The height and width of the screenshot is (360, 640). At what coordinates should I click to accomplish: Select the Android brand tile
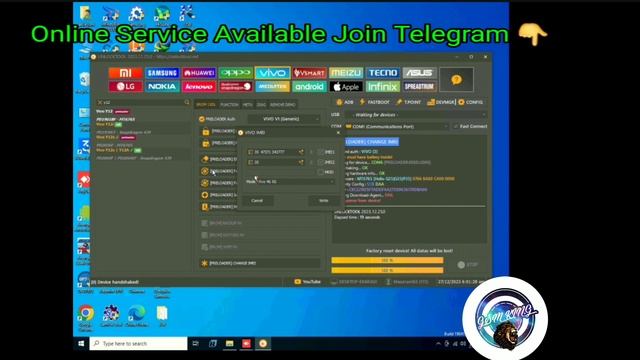tap(309, 87)
